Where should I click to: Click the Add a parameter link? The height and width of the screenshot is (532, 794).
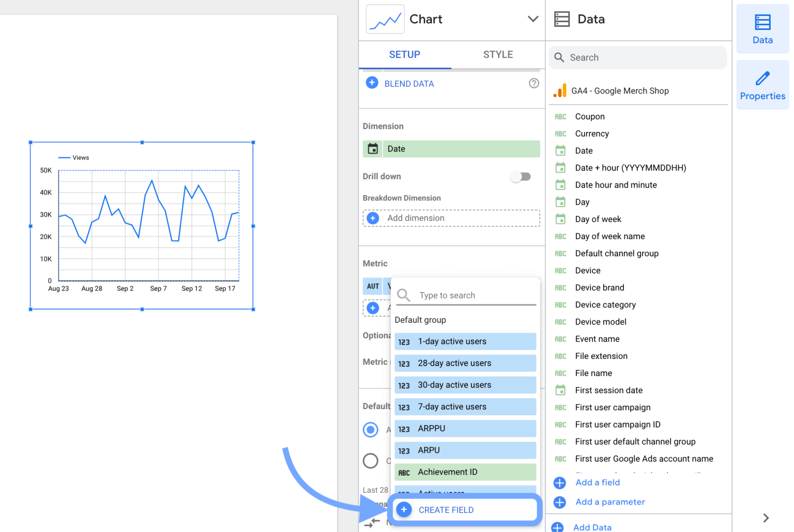[610, 502]
